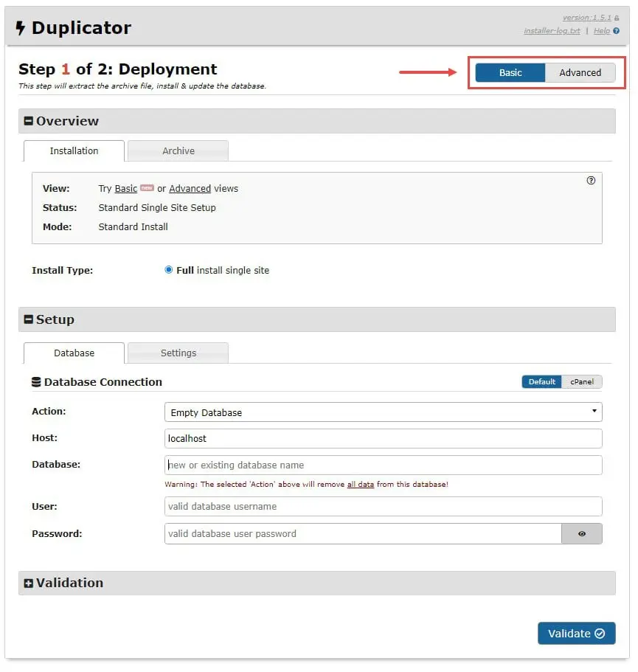This screenshot has height=672, width=638.
Task: Open the Database tab under Setup
Action: pyautogui.click(x=74, y=353)
